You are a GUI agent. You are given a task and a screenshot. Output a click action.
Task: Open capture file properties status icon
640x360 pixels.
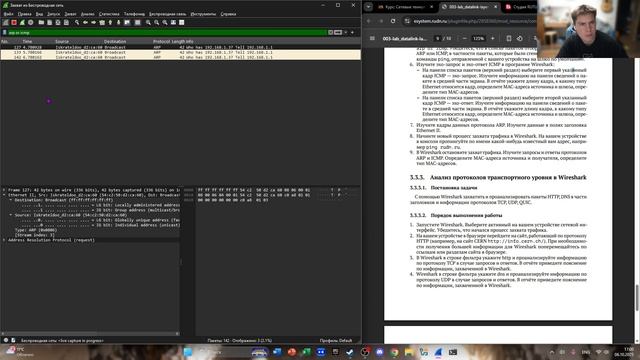(13, 340)
